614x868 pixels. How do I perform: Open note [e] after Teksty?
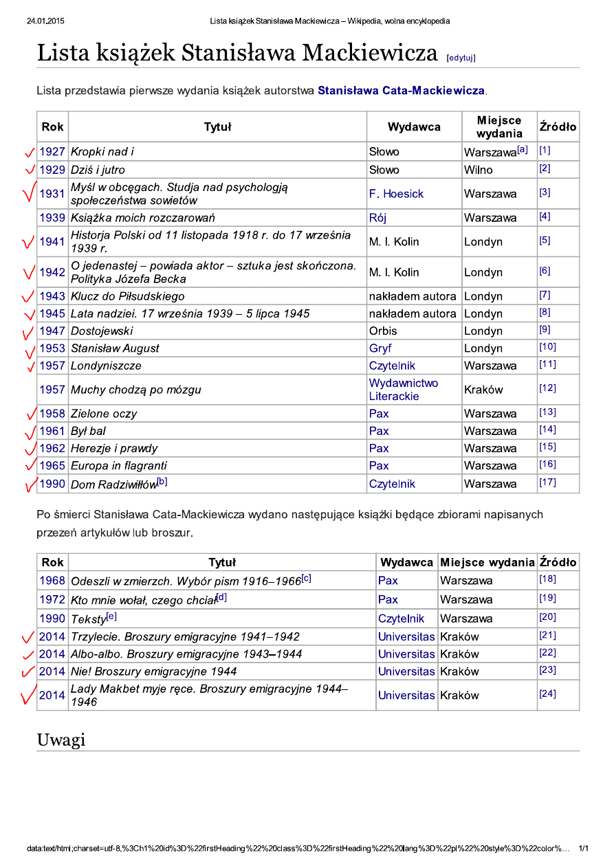tap(111, 616)
